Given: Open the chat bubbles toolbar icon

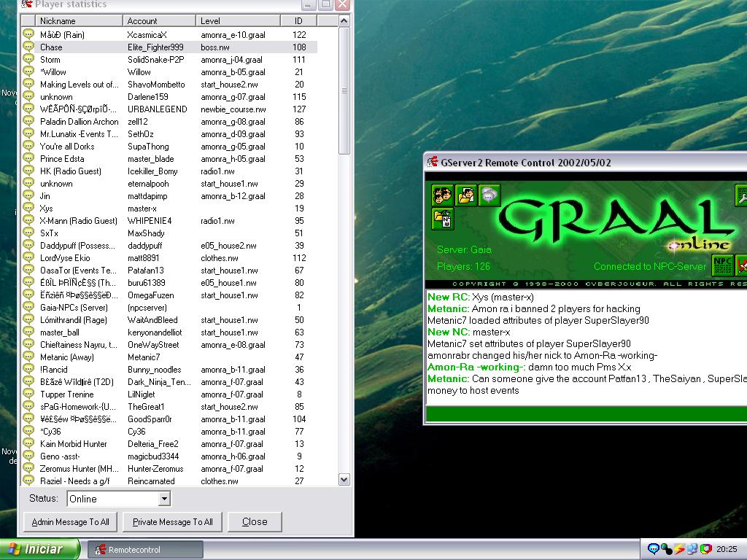Looking at the screenshot, I should (x=489, y=195).
